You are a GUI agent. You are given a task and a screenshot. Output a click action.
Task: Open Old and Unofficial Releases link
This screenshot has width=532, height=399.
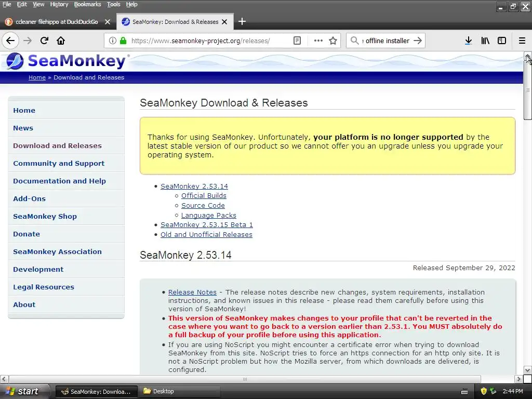[x=206, y=234]
